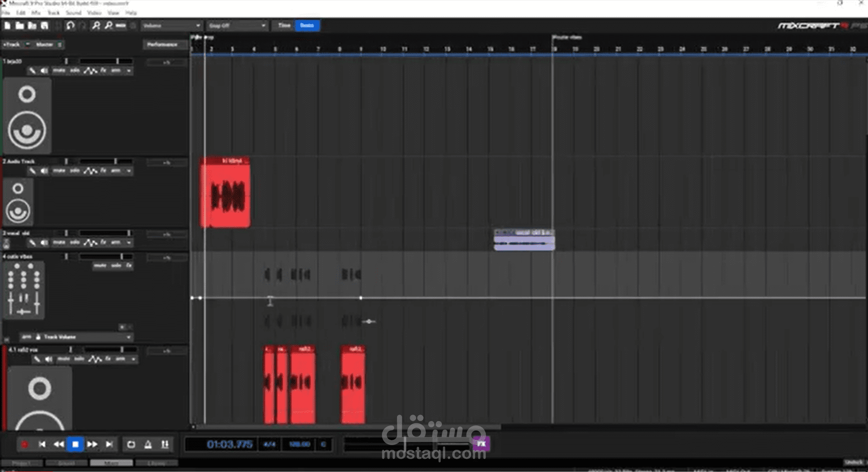Open arm dropdown arrow on track 1
Viewport: 868px width, 472px height.
tap(129, 71)
